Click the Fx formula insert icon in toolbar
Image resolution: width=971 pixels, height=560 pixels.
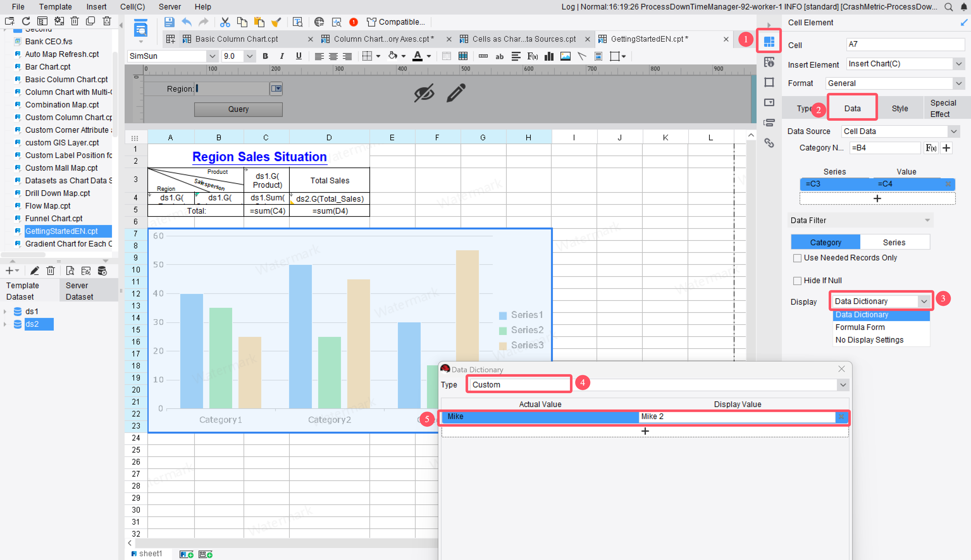tap(532, 57)
